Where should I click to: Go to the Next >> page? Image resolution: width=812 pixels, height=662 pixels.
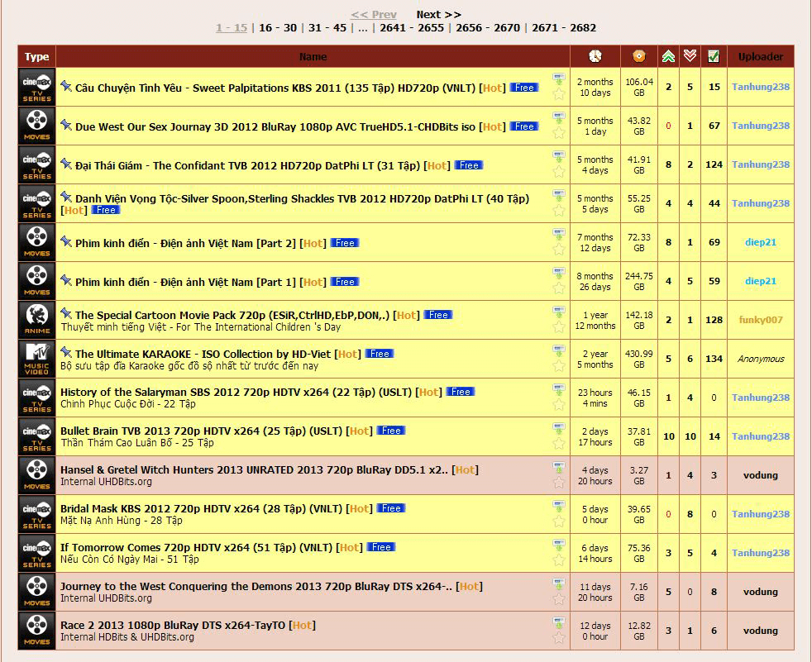(438, 15)
